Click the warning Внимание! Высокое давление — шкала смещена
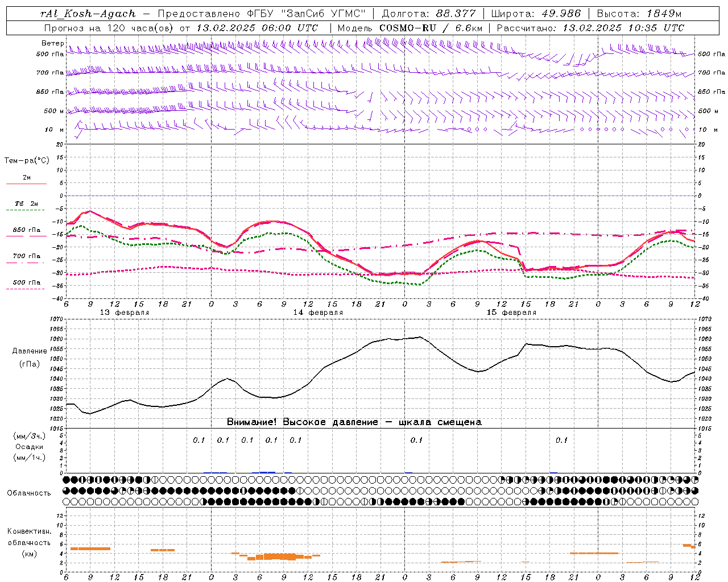Screen dimensions: 728x582 tap(354, 422)
